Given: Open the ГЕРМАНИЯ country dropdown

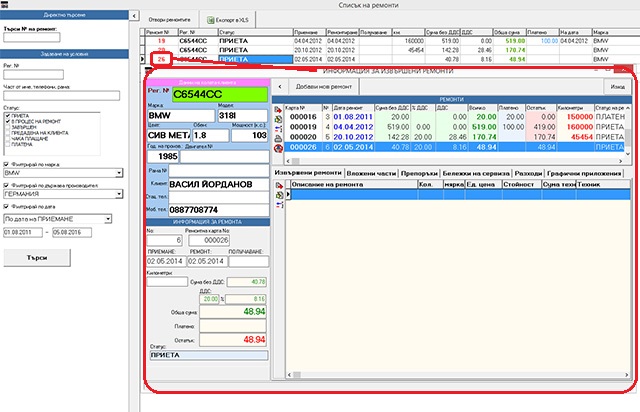Looking at the screenshot, I should pos(119,194).
